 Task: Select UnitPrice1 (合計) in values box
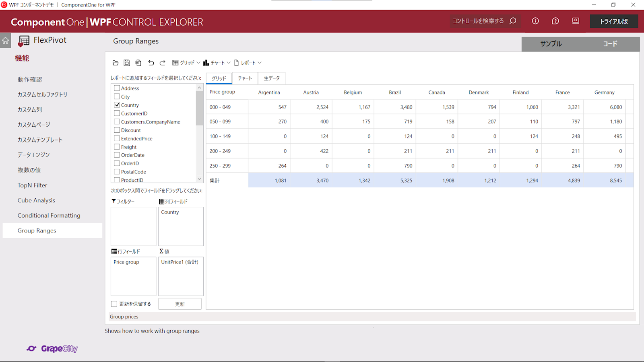[x=180, y=262]
